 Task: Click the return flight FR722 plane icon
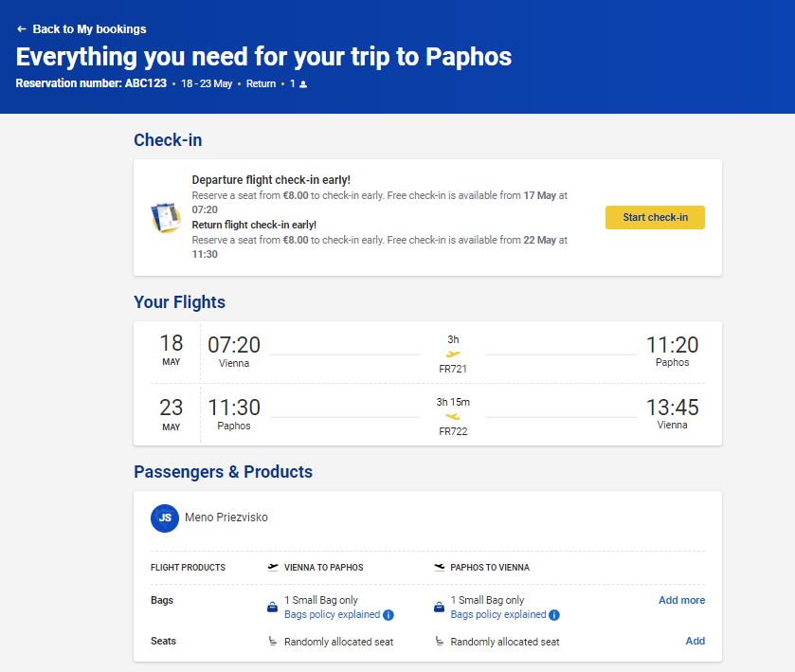point(453,416)
